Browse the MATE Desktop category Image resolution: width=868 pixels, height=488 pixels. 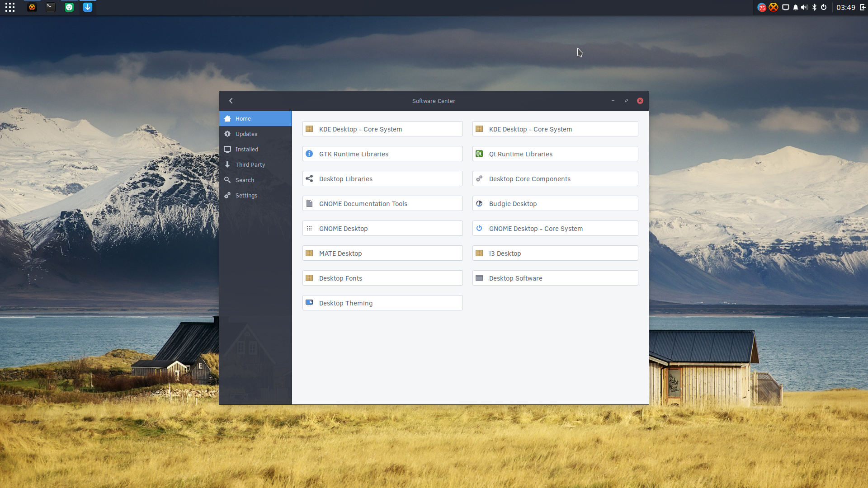point(382,253)
